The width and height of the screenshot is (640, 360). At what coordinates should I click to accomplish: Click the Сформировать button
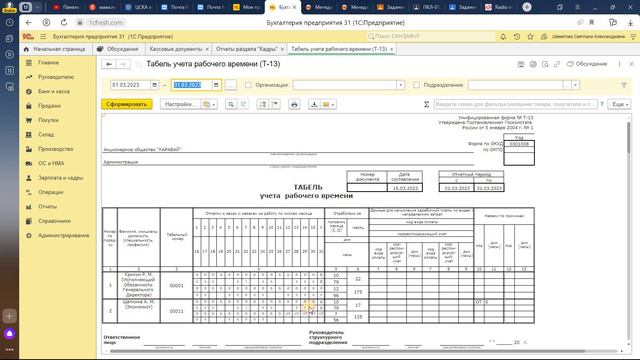(127, 104)
